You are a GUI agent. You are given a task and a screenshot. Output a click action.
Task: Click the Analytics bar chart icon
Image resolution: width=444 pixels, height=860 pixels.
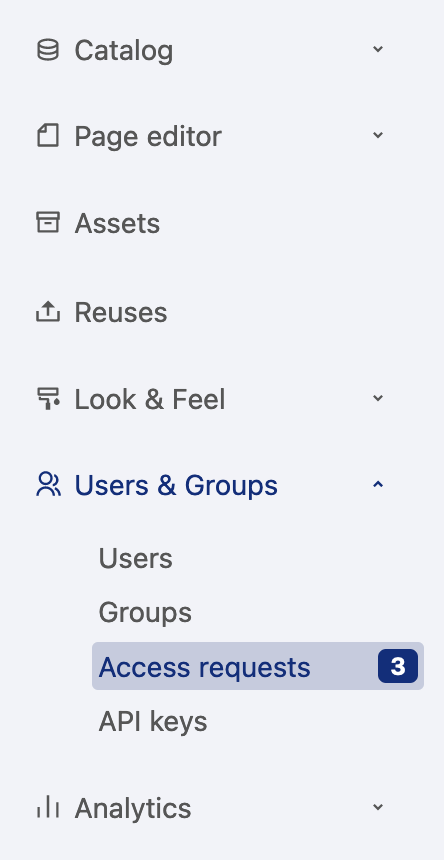coord(48,807)
